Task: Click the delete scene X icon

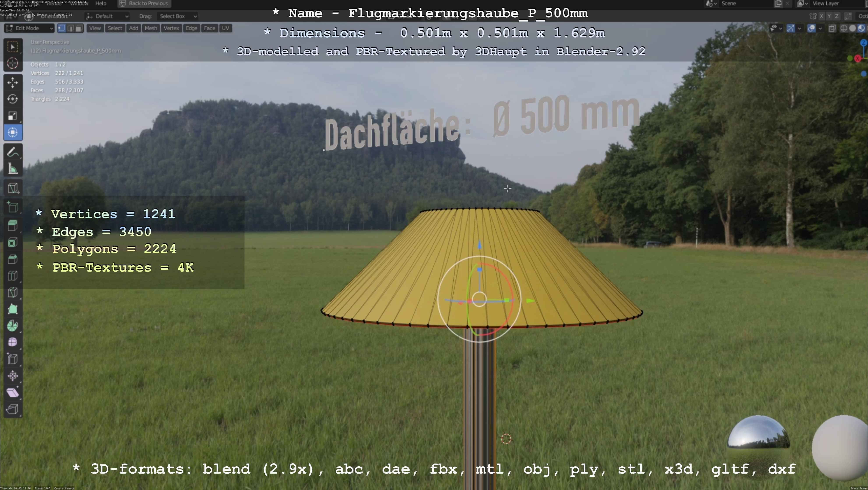Action: (787, 3)
